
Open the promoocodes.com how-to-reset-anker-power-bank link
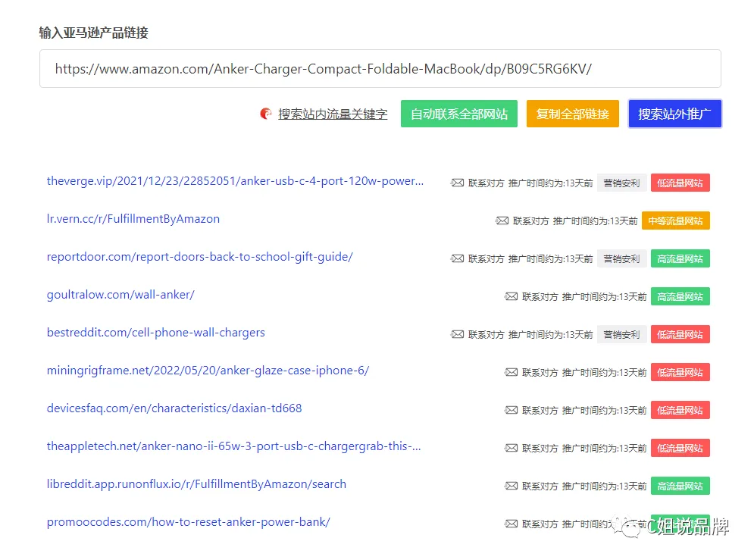[189, 522]
